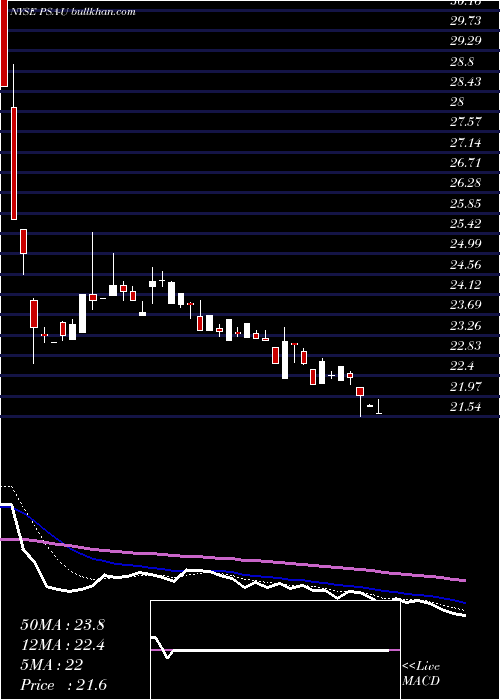This screenshot has width=500, height=700.
Task: Select the 23.69 price axis label
Action: click(x=466, y=305)
